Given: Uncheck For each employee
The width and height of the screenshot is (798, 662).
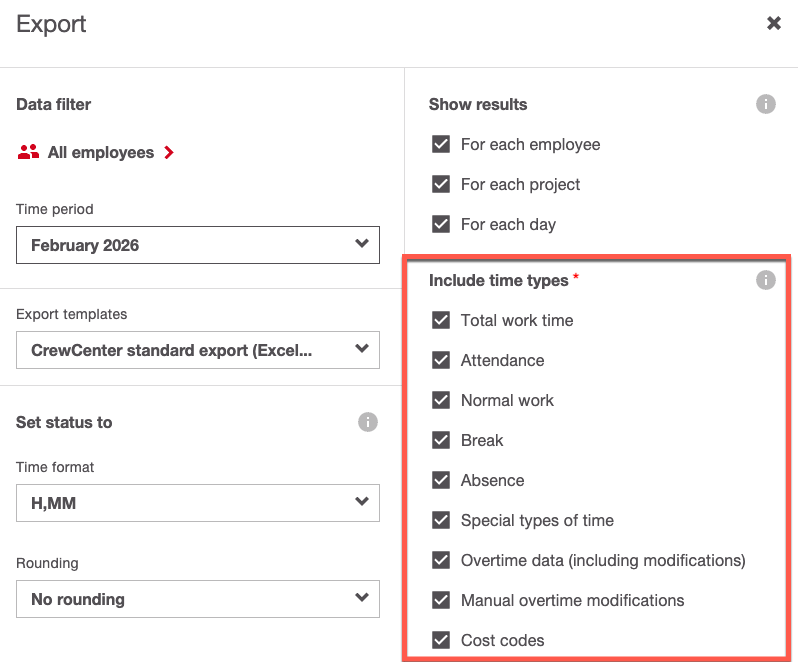Looking at the screenshot, I should point(441,144).
